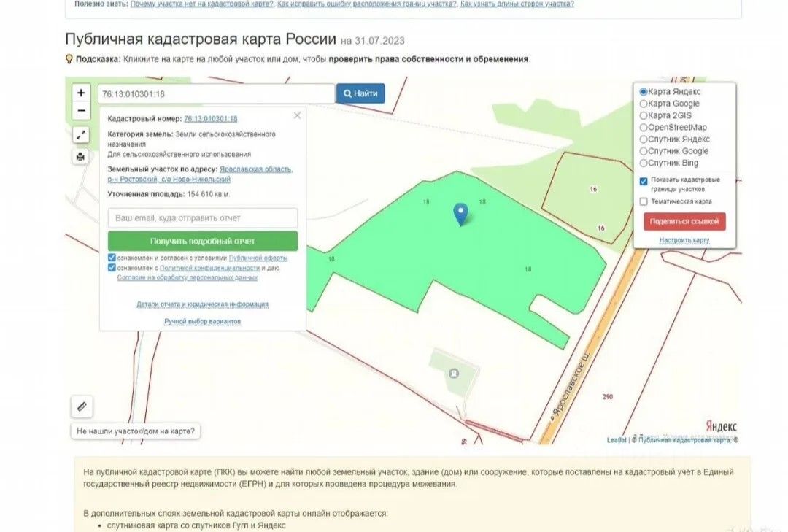Open Почему участка нет на кадастровой карте link

pyautogui.click(x=201, y=4)
